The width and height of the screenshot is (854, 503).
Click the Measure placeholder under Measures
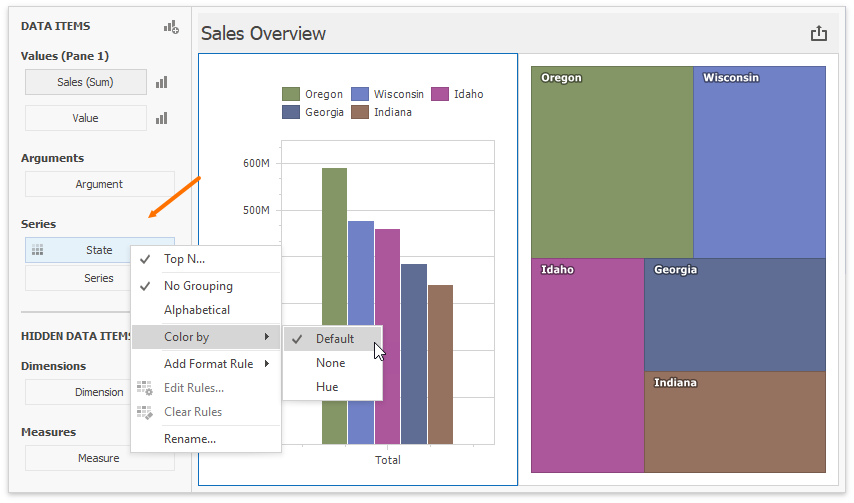[99, 458]
